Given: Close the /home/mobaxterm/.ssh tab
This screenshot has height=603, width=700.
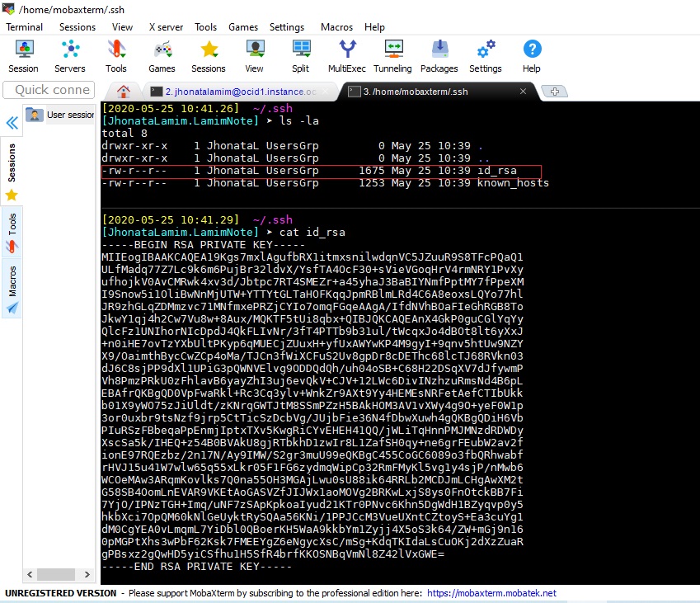Looking at the screenshot, I should point(524,92).
